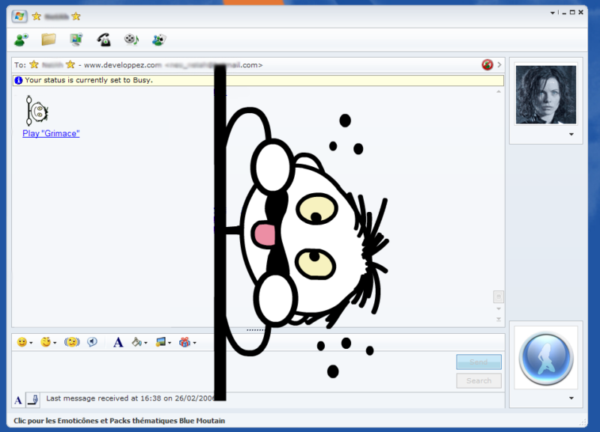600x432 pixels.
Task: Expand the emoticon smiley dropdown
Action: click(30, 343)
